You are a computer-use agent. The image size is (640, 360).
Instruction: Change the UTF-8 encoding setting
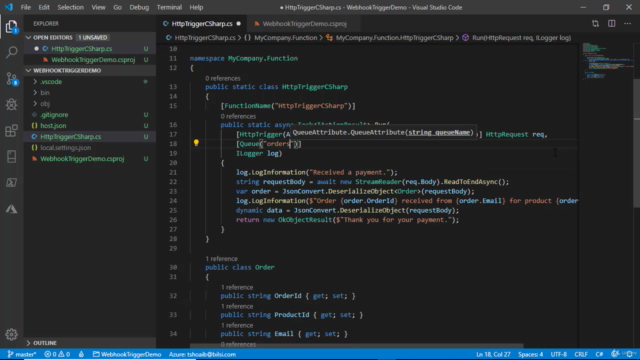pos(558,354)
